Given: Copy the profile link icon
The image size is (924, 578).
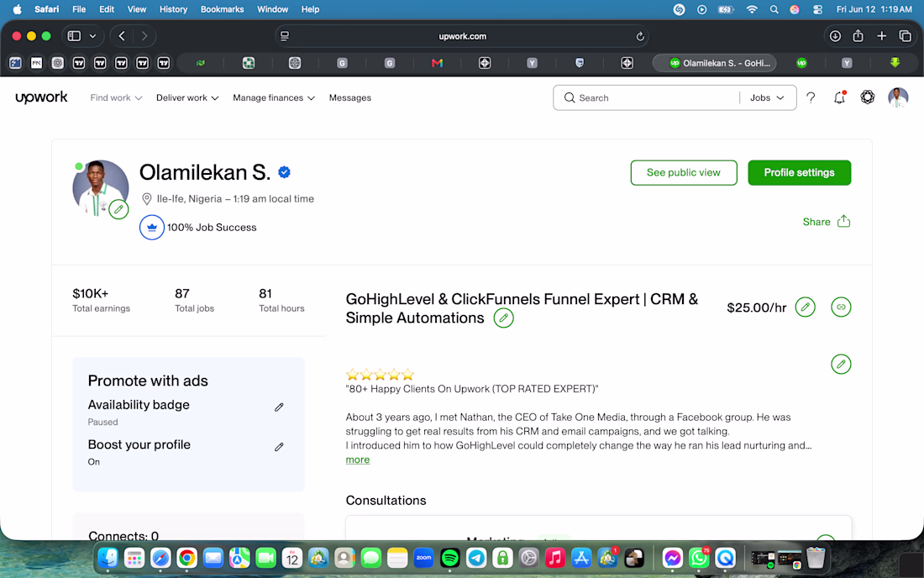Looking at the screenshot, I should point(841,307).
